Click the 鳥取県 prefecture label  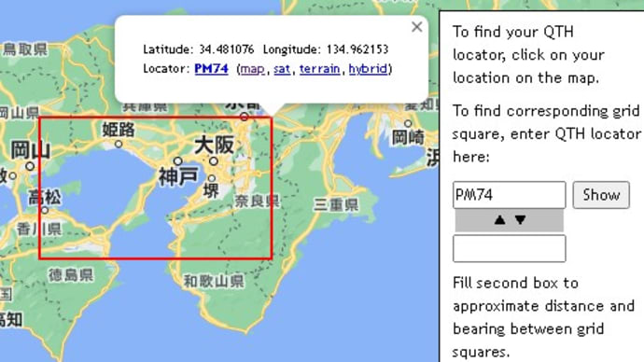[x=25, y=49]
